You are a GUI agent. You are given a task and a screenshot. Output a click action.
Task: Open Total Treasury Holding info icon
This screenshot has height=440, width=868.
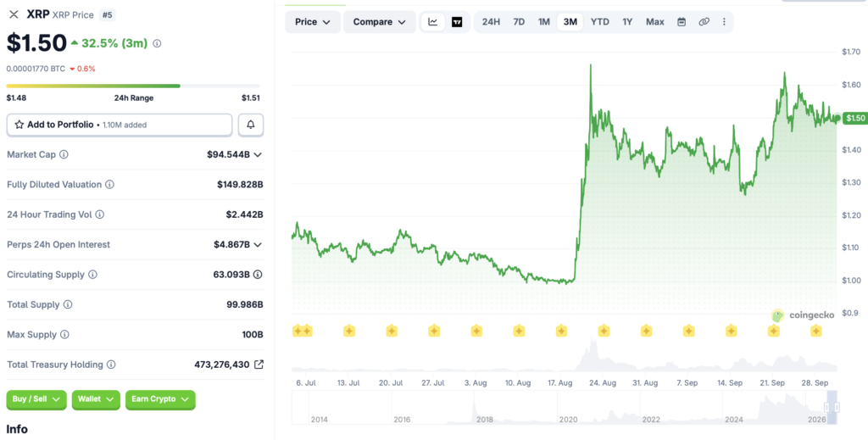111,365
